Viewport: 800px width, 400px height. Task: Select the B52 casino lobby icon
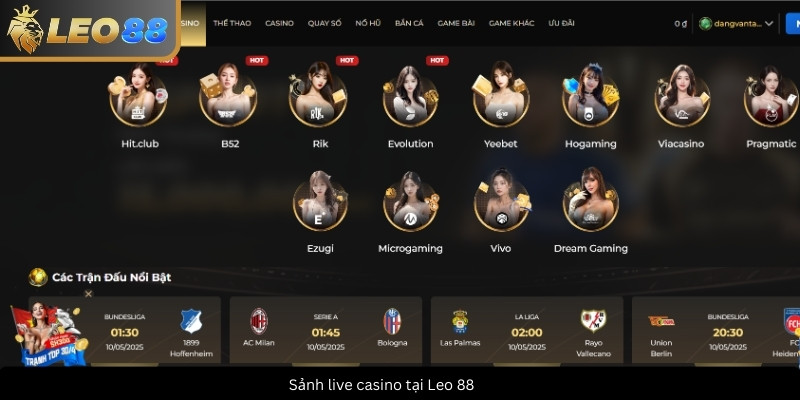tap(229, 96)
